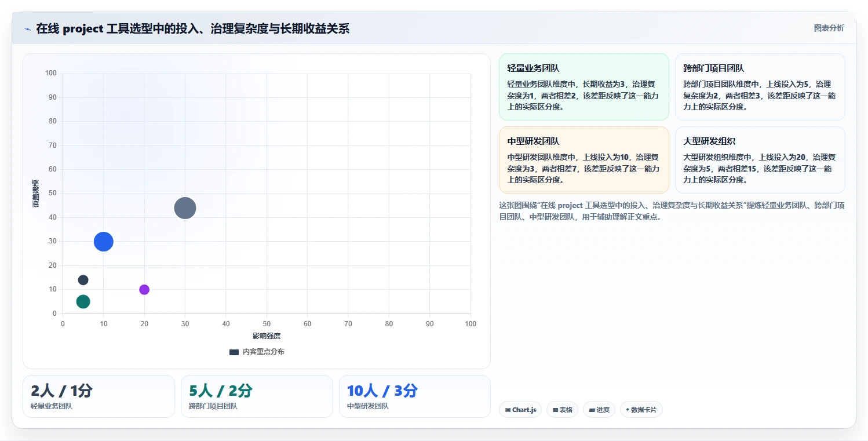Screen dimensions: 868x441
Task: Click the Chart.js tag chip
Action: 520,410
